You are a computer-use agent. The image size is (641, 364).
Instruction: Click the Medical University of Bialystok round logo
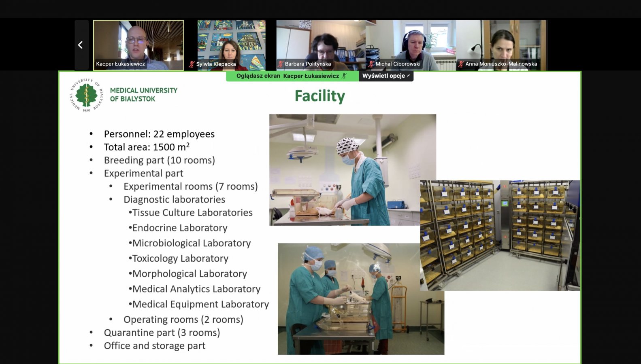pyautogui.click(x=86, y=95)
